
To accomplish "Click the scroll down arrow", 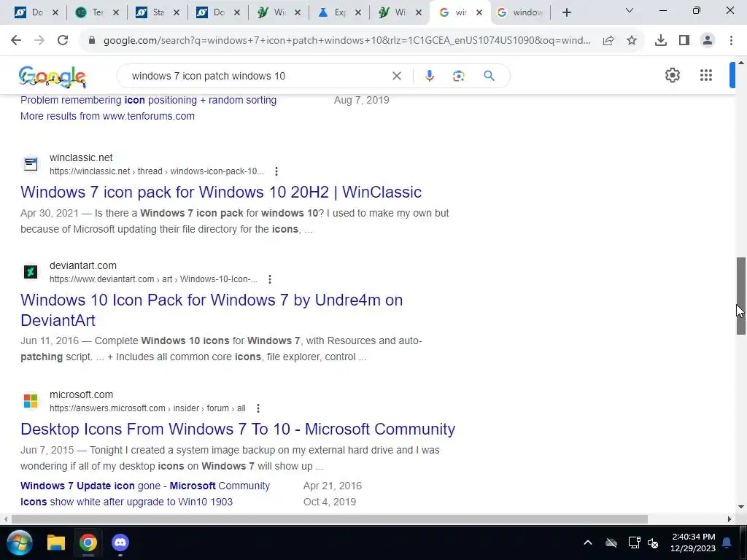I will click(x=741, y=507).
